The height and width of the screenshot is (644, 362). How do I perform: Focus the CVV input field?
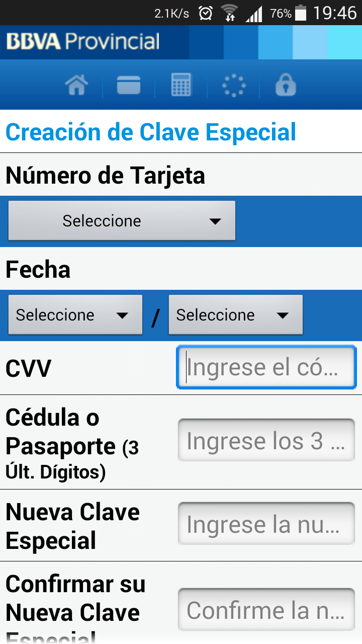click(266, 367)
